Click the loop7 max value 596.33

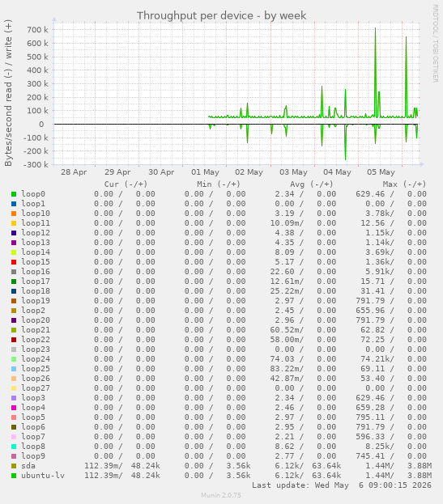point(370,437)
